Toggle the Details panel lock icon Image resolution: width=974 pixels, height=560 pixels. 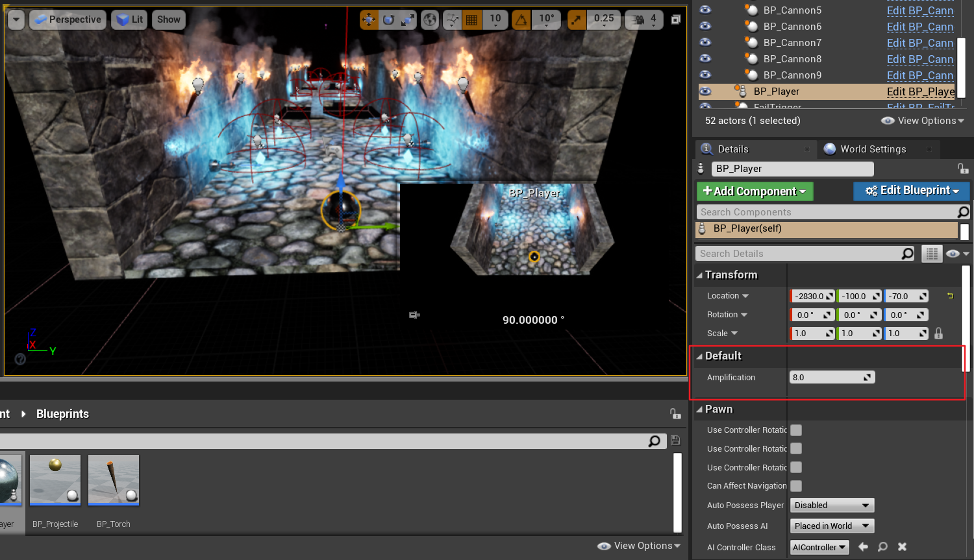[963, 169]
